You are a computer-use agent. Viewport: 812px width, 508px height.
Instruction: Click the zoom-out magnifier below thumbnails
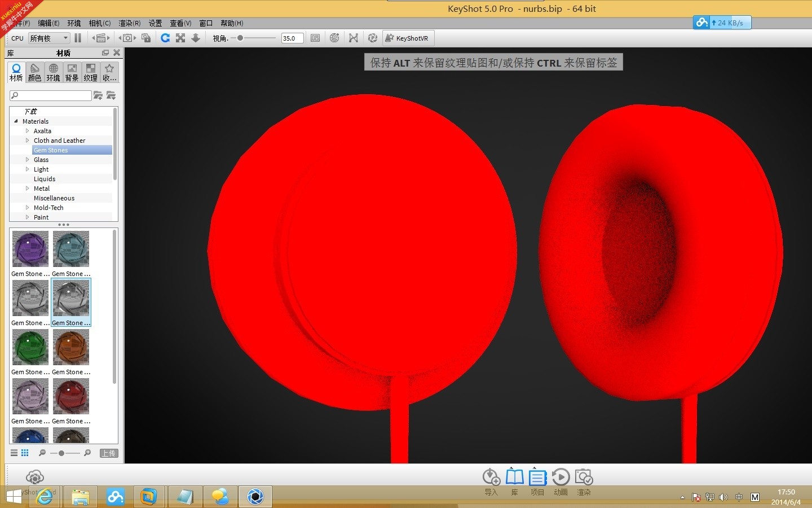click(42, 453)
